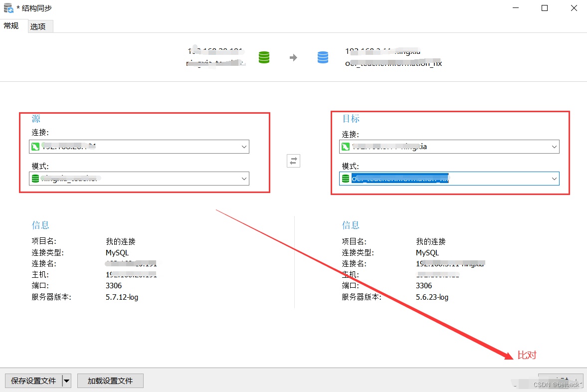Image resolution: width=587 pixels, height=392 pixels.
Task: Expand the arrow beside 保存设置文件
Action: point(67,381)
